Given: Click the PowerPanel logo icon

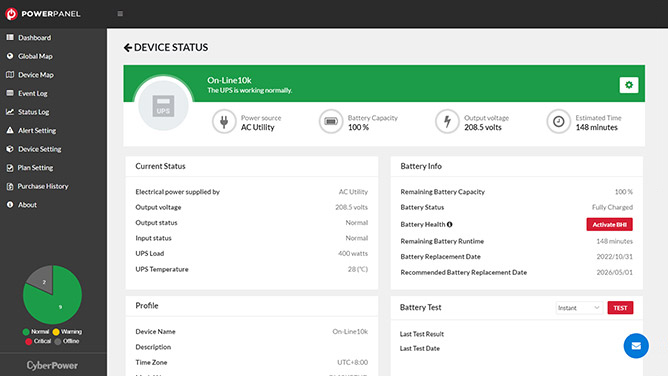Looking at the screenshot, I should click(11, 14).
